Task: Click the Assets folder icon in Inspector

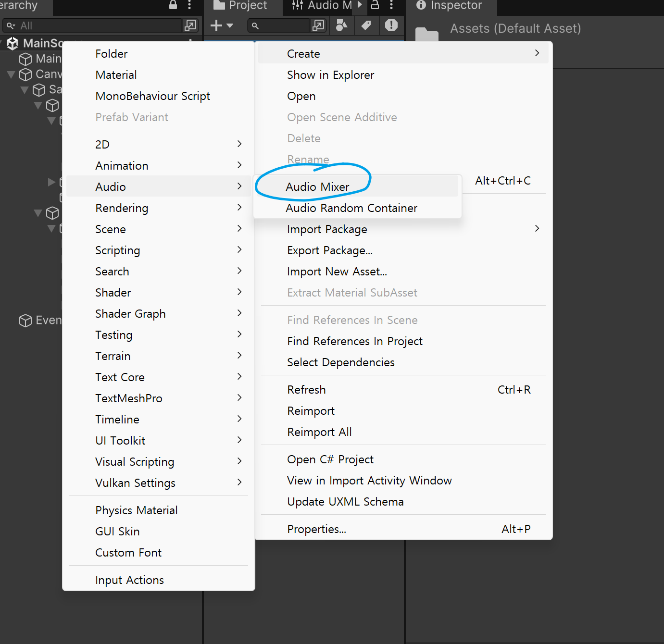Action: point(427,35)
